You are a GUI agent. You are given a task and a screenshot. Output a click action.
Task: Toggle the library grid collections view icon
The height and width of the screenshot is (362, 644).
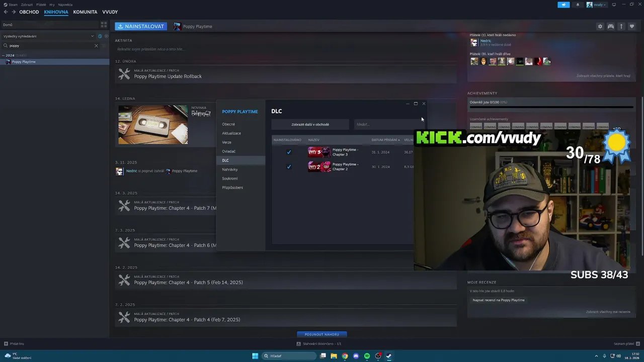(x=104, y=24)
